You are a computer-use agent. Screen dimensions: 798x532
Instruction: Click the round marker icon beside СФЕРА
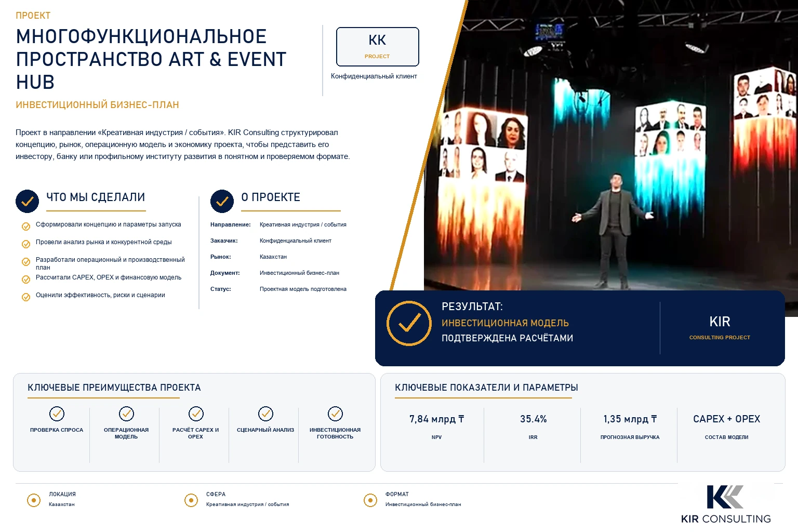[191, 500]
